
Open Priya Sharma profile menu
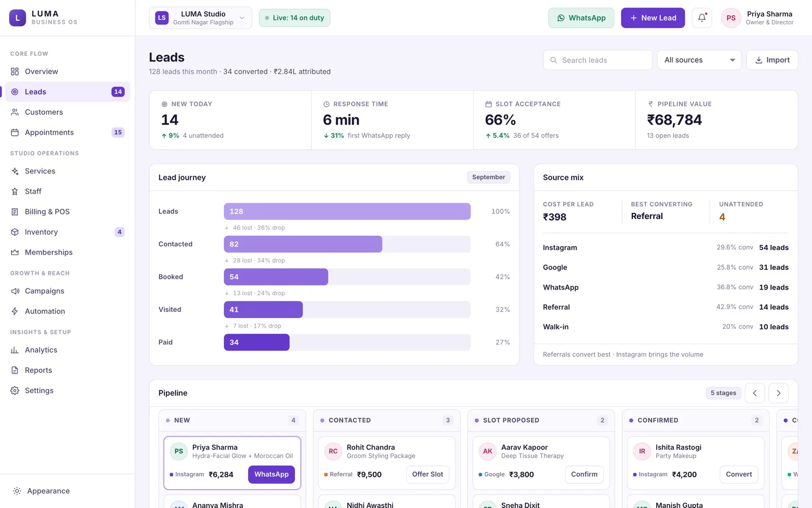(x=758, y=18)
